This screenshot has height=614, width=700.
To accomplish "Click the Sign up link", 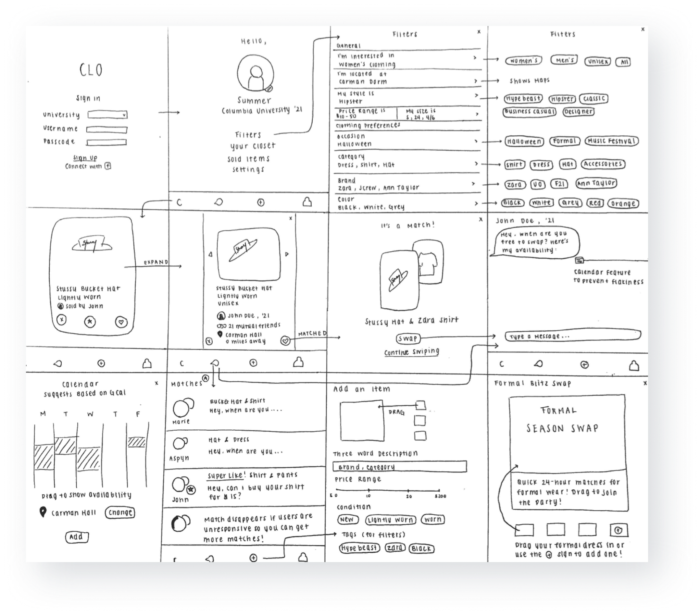I will click(85, 158).
